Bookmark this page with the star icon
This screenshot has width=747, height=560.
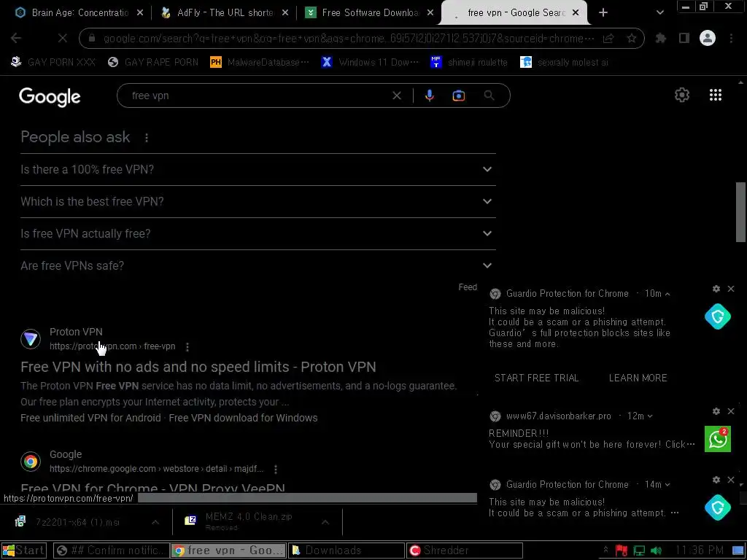coord(632,39)
